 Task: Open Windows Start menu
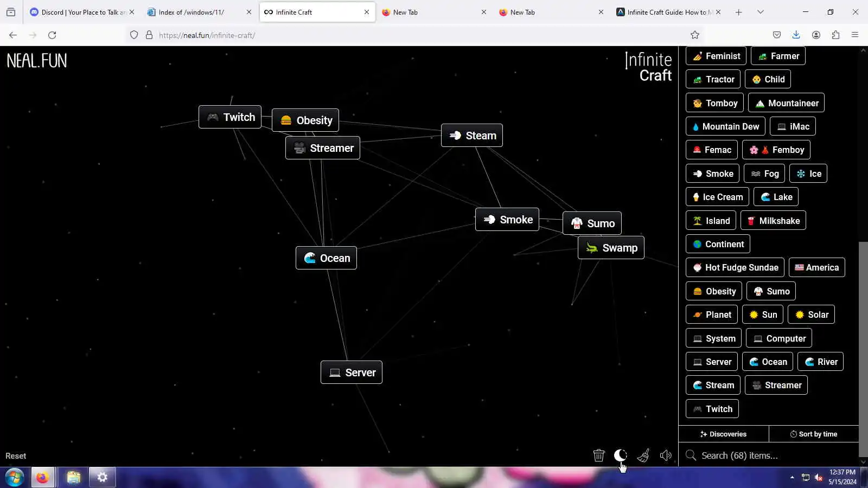(15, 477)
